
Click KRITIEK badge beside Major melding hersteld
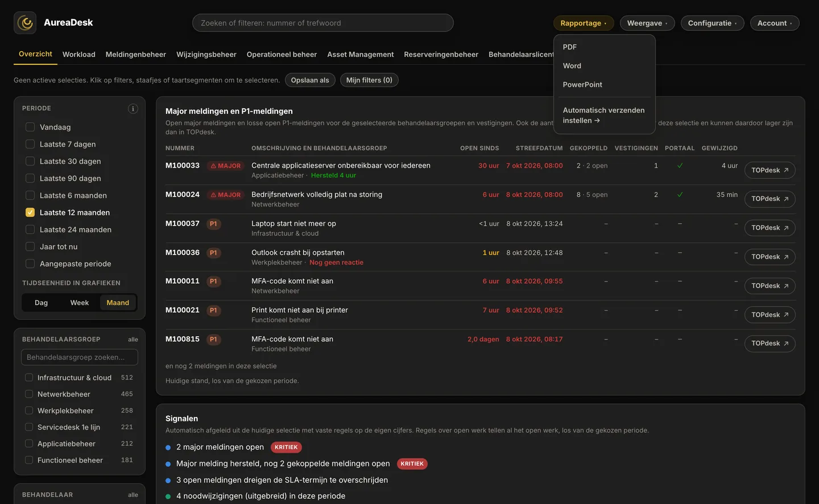[412, 464]
